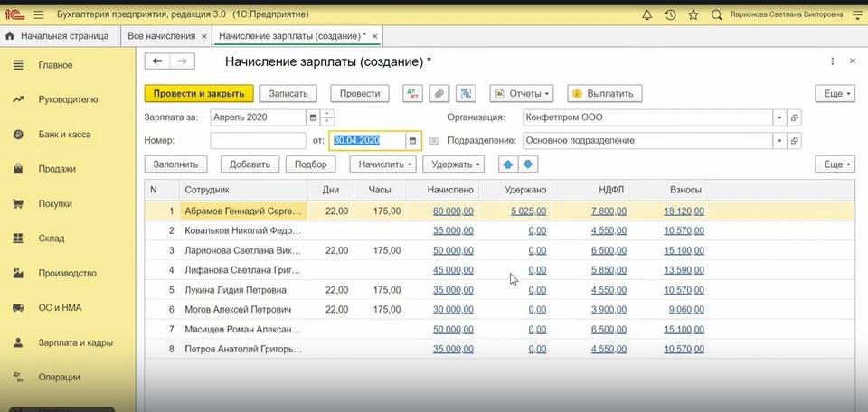Open the calendar picker for the date 30.04.2020
Viewport: 868px width, 412px height.
tap(413, 141)
